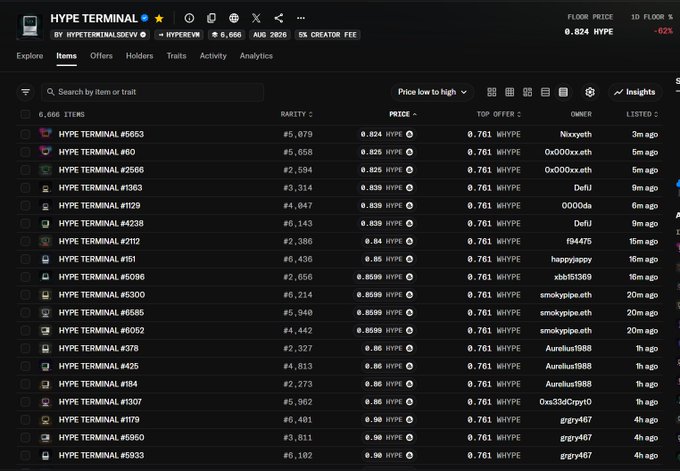The image size is (680, 471).
Task: Open creator HYPETERMINALSDEVV profile chip
Action: [x=100, y=35]
